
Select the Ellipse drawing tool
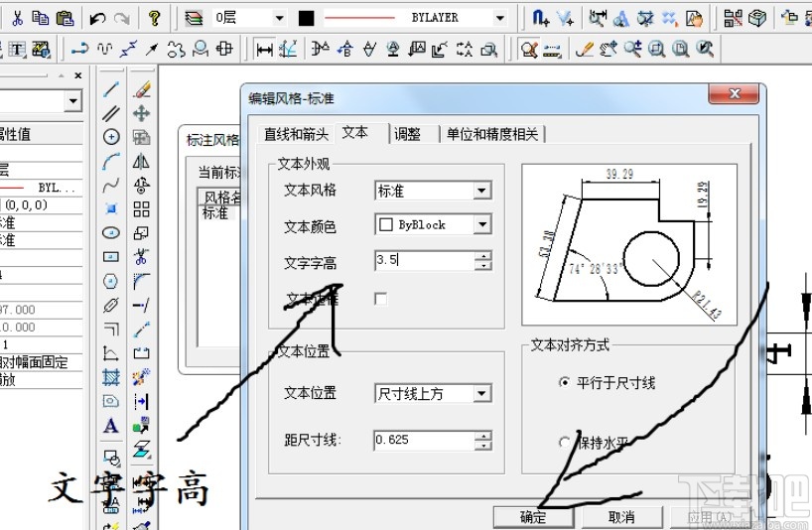coord(111,233)
